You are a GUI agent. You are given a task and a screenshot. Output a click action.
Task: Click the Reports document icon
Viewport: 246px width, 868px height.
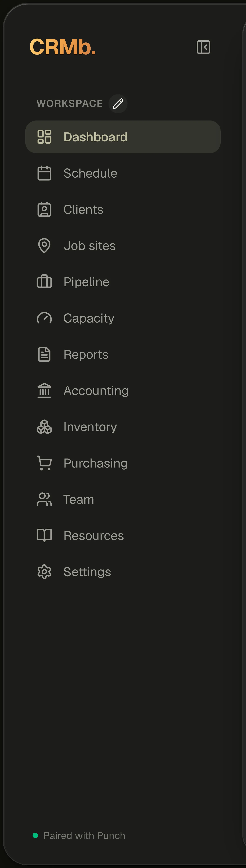click(44, 354)
